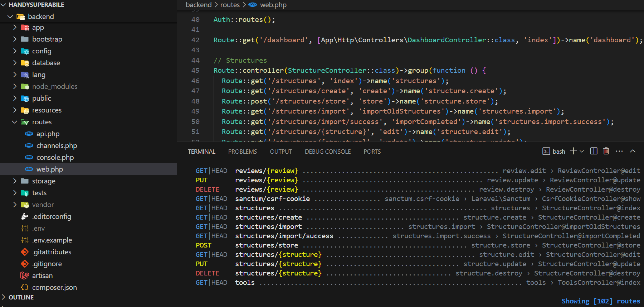644x307 pixels.
Task: Click 'web.php' in the breadcrumb
Action: click(273, 5)
